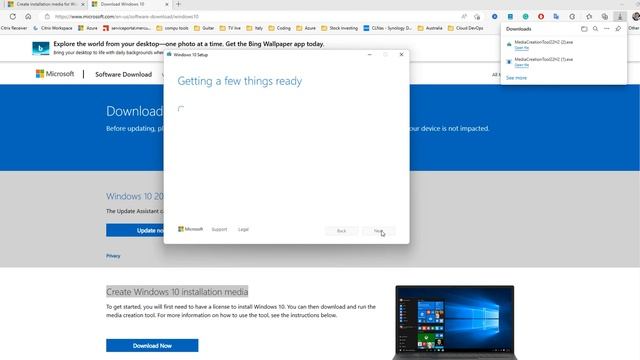This screenshot has width=640, height=360.
Task: Open first Azure bookmark with Microsoft logo
Action: 88,28
